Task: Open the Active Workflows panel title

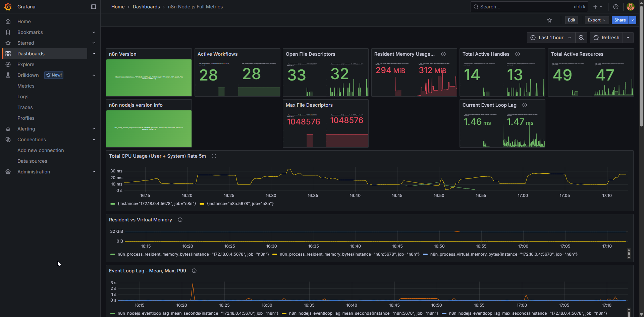Action: [x=217, y=54]
